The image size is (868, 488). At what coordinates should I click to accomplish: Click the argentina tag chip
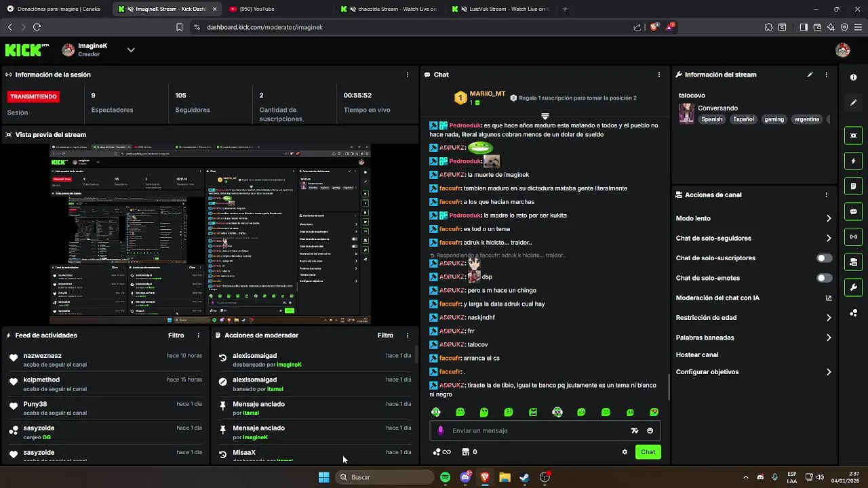tap(807, 119)
